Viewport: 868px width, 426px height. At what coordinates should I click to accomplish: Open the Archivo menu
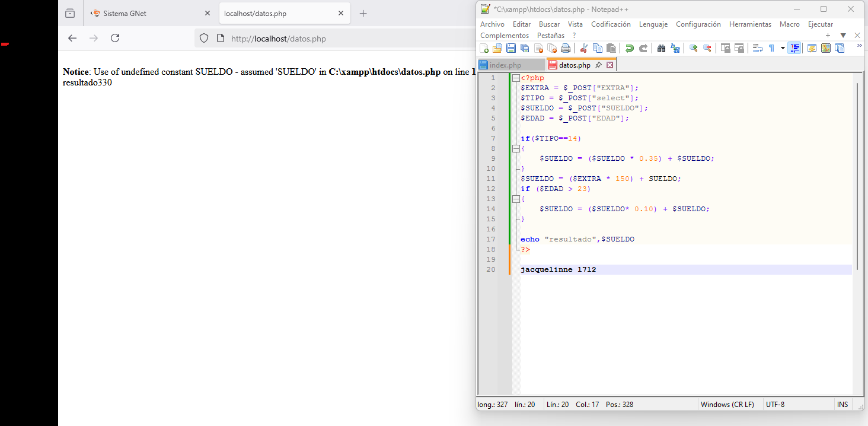pos(492,24)
